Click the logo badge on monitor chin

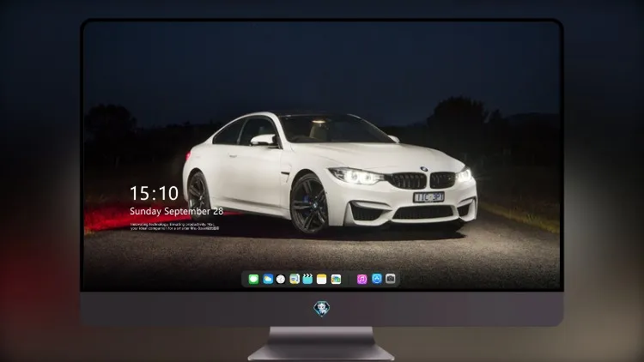coord(322,309)
